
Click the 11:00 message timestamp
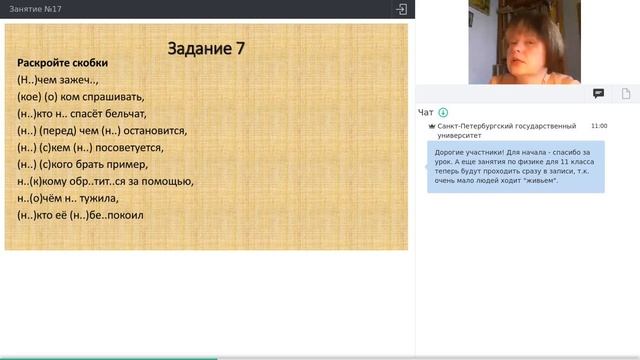(599, 126)
